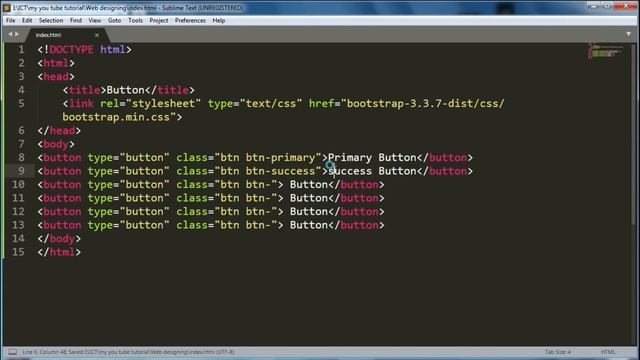640x360 pixels.
Task: Click 'btn btn-' class value on line 13
Action: [x=246, y=225]
